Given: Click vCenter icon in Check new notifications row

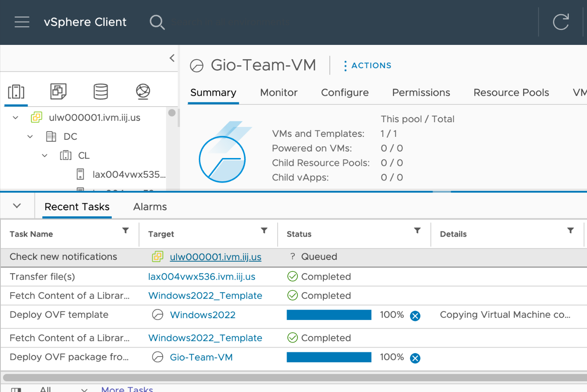Looking at the screenshot, I should click(158, 257).
